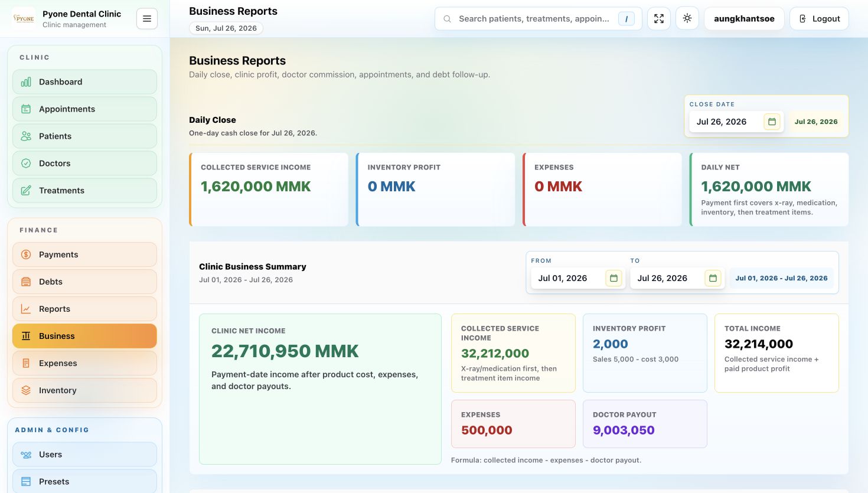Click the Total Income 32,214,000 value
Screen dimensions: 868x493
click(x=759, y=344)
